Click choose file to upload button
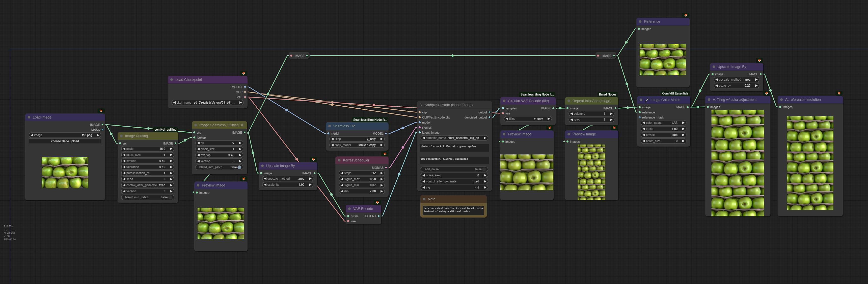This screenshot has width=868, height=284. click(65, 141)
